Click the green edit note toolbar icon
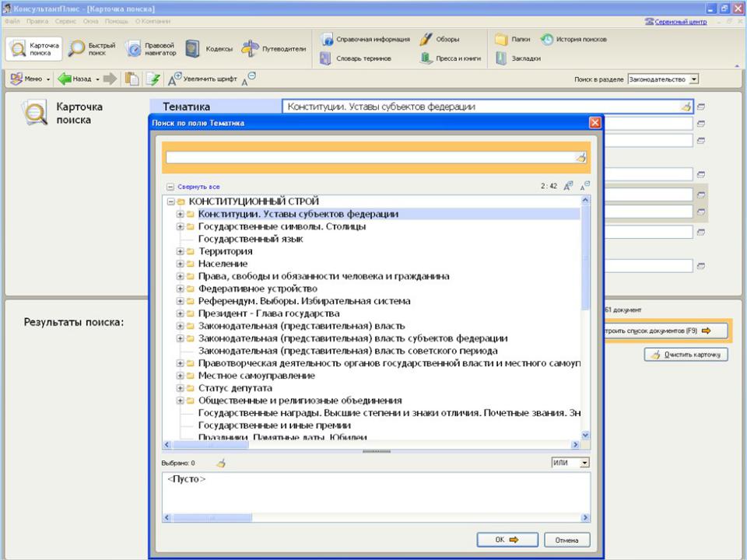This screenshot has height=560, width=747. (153, 79)
